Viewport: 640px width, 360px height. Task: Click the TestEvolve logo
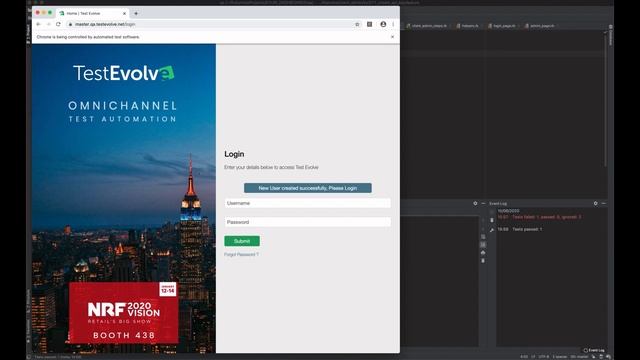pyautogui.click(x=124, y=73)
